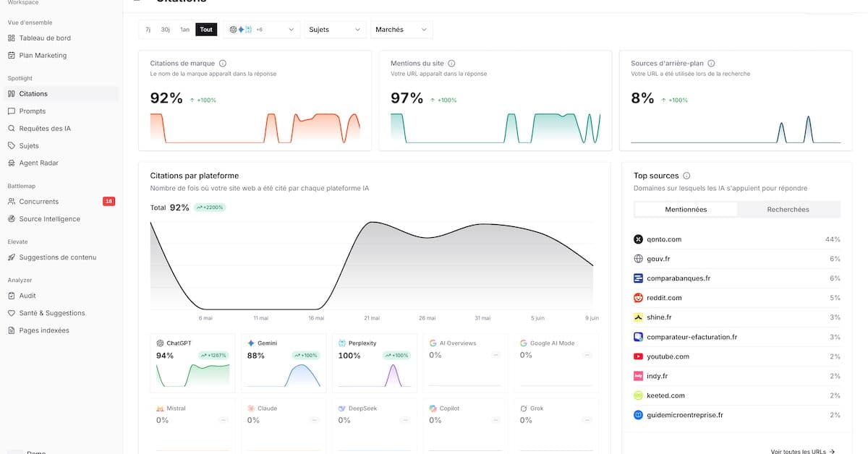The image size is (868, 454).
Task: Open the Marchés filter dropdown
Action: pyautogui.click(x=401, y=30)
